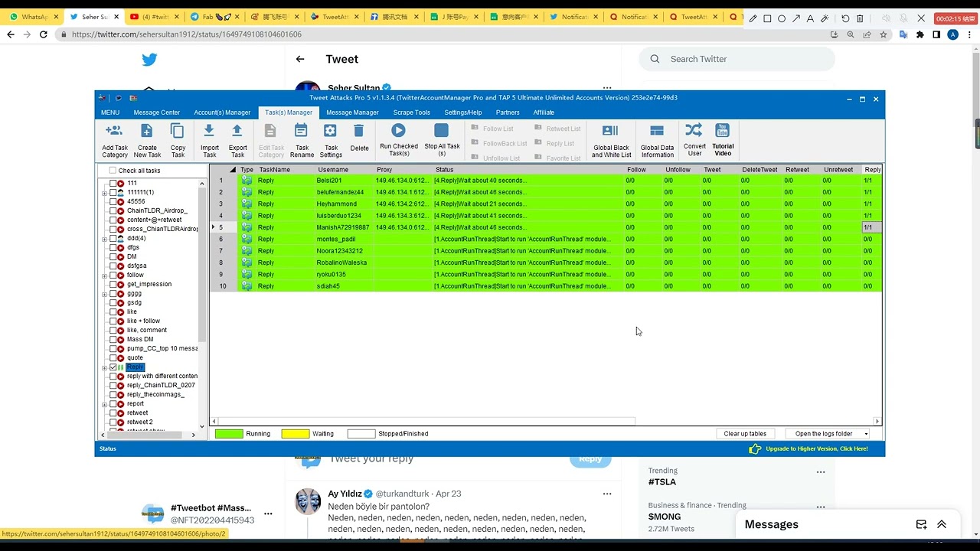
Task: Click the Add Task Category icon
Action: [x=114, y=131]
